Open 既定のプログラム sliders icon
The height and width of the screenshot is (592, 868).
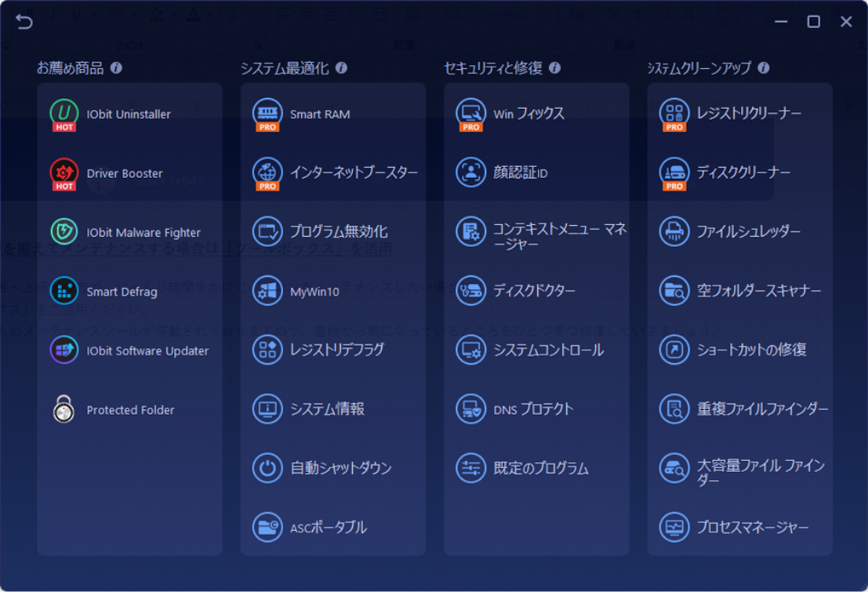click(471, 468)
